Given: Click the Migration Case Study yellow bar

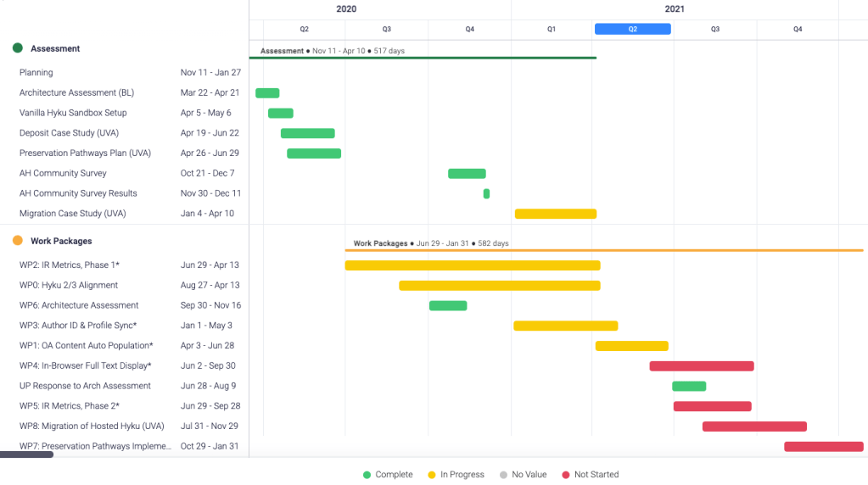Looking at the screenshot, I should [x=555, y=214].
